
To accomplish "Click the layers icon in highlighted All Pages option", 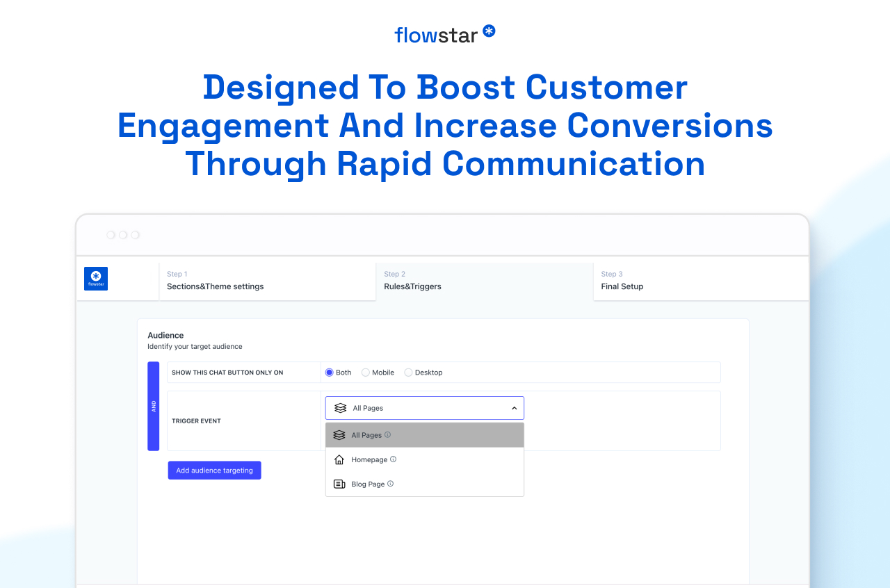I will [x=339, y=435].
